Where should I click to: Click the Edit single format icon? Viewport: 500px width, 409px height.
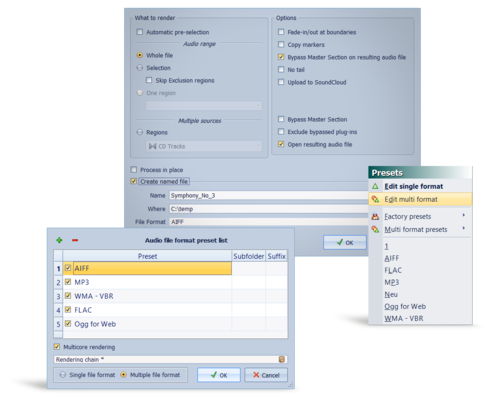click(x=375, y=186)
